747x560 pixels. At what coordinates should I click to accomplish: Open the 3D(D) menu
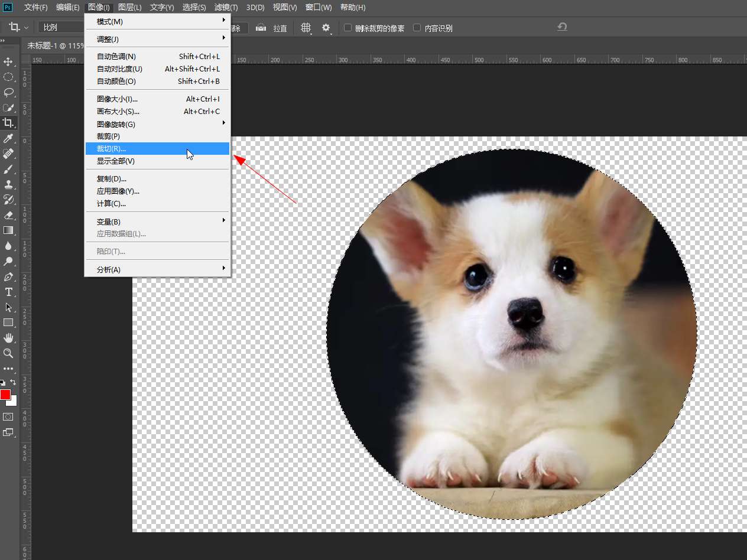click(x=255, y=7)
